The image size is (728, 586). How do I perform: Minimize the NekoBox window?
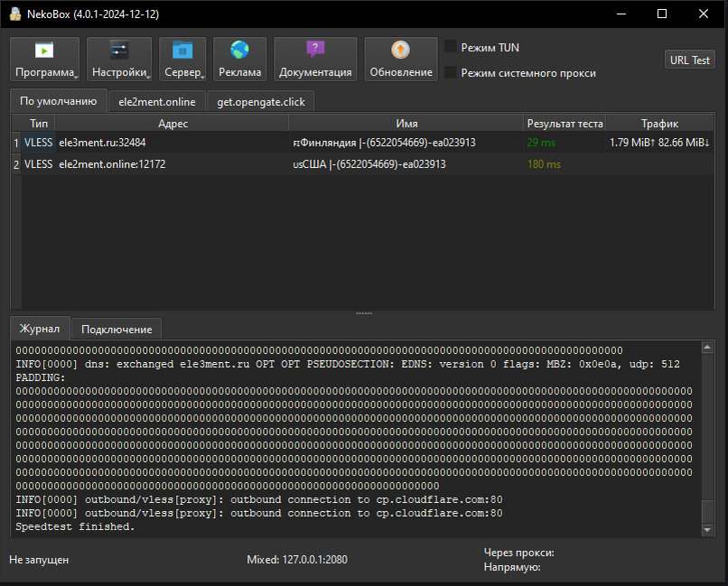621,14
